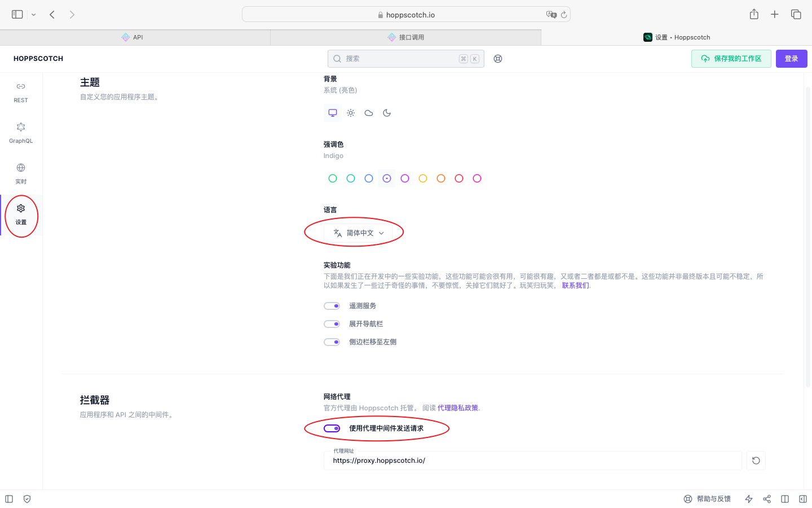Click inside the 代理网址 URL input field

point(532,461)
